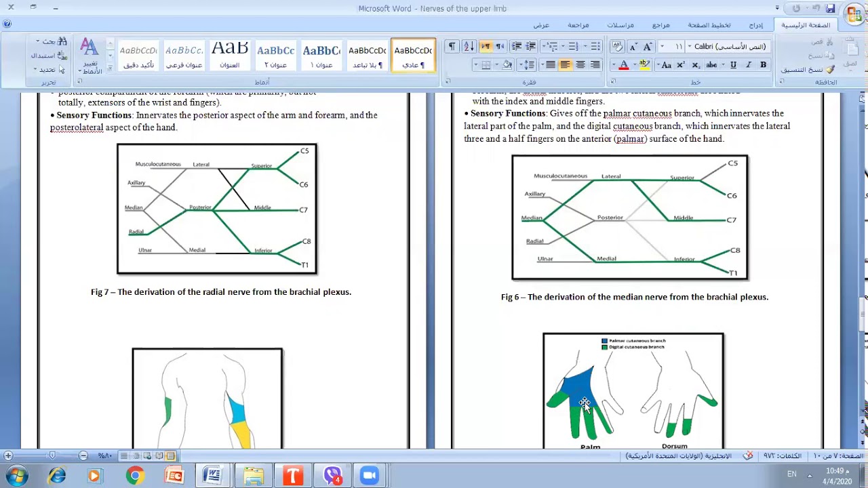The height and width of the screenshot is (488, 868).
Task: Click the Replace (استبدال) button
Action: click(48, 56)
